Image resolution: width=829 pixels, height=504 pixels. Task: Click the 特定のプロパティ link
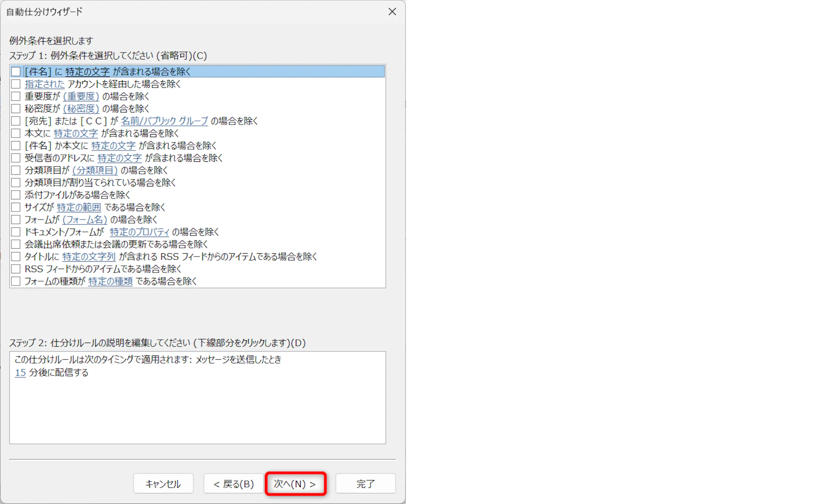click(x=140, y=232)
